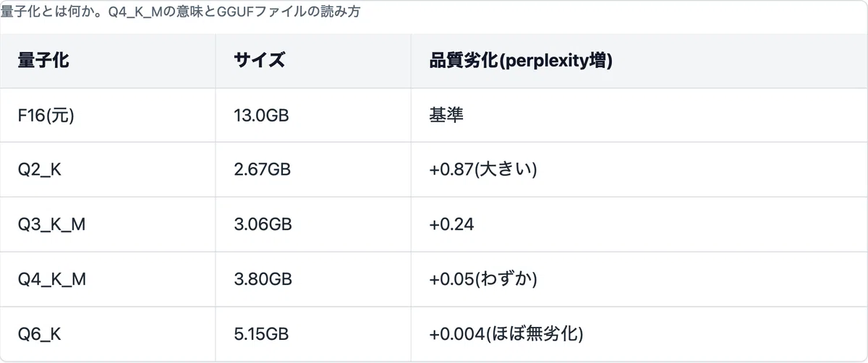
Task: Click the 2.67GB size cell
Action: click(263, 169)
